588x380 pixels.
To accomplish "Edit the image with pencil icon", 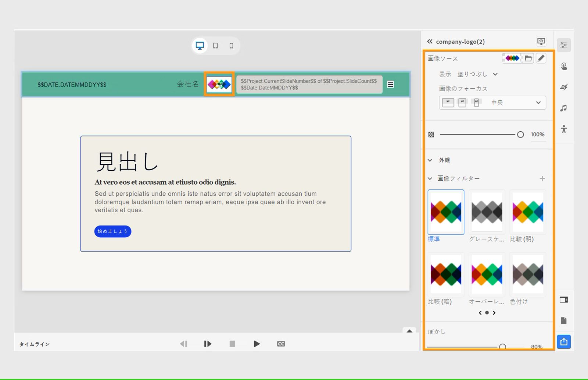I will 541,58.
